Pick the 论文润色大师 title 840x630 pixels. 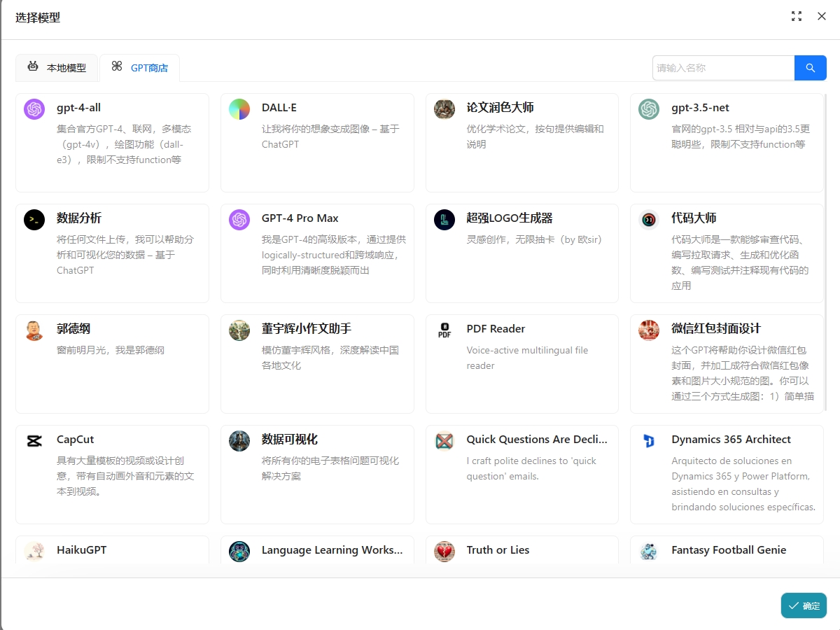(x=500, y=108)
